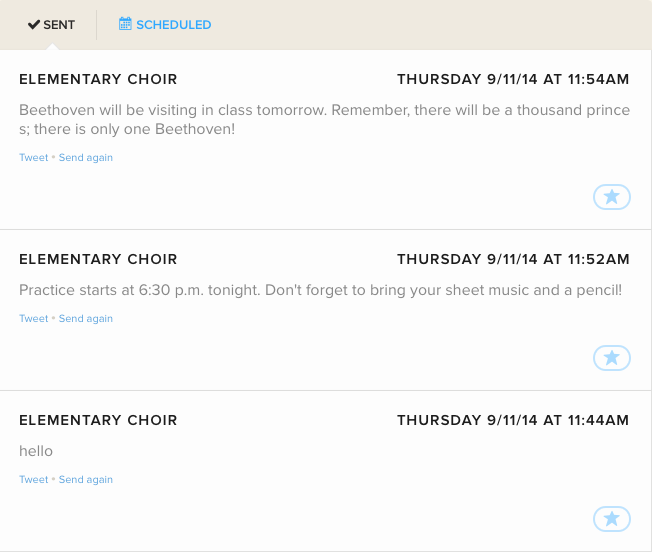Open Elementary Choir heading of Beethoven message
This screenshot has width=652, height=552.
click(x=98, y=79)
